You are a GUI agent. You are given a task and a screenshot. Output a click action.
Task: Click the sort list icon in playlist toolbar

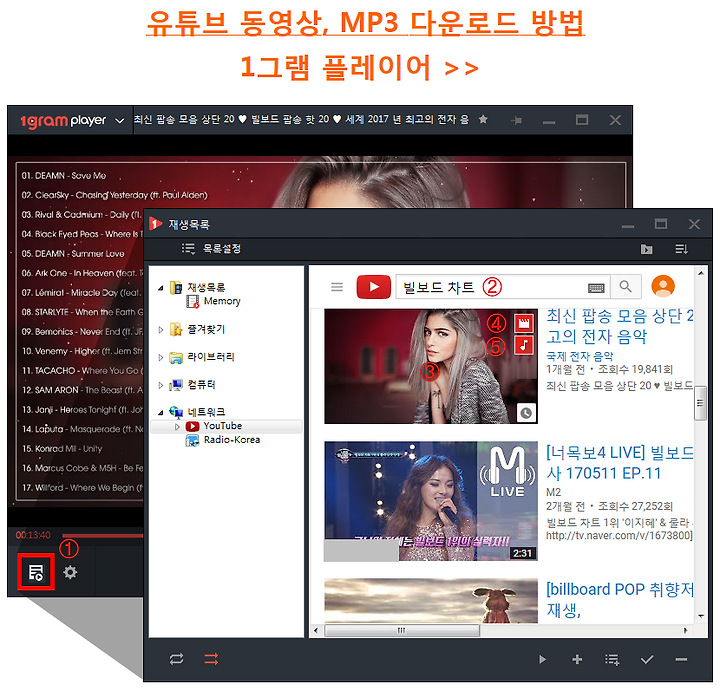tap(681, 249)
